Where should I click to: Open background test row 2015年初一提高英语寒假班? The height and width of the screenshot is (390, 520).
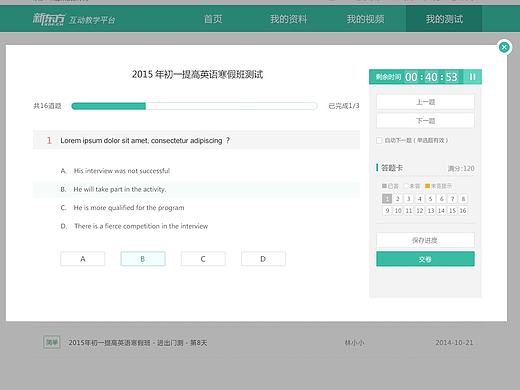coord(138,343)
